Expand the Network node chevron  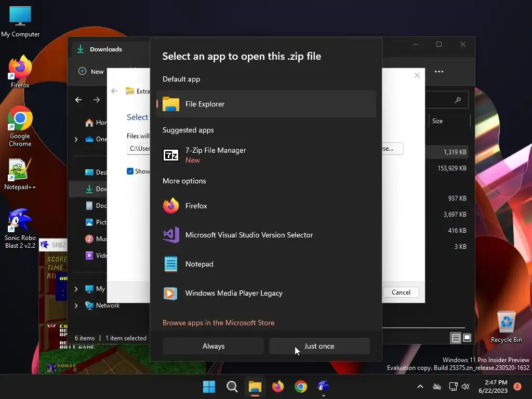click(x=76, y=305)
